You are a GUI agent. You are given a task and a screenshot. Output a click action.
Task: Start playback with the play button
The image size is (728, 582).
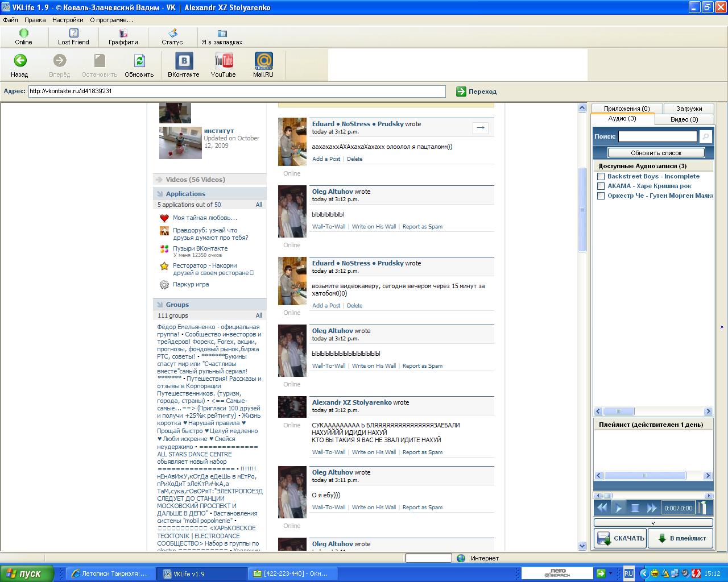tap(619, 508)
